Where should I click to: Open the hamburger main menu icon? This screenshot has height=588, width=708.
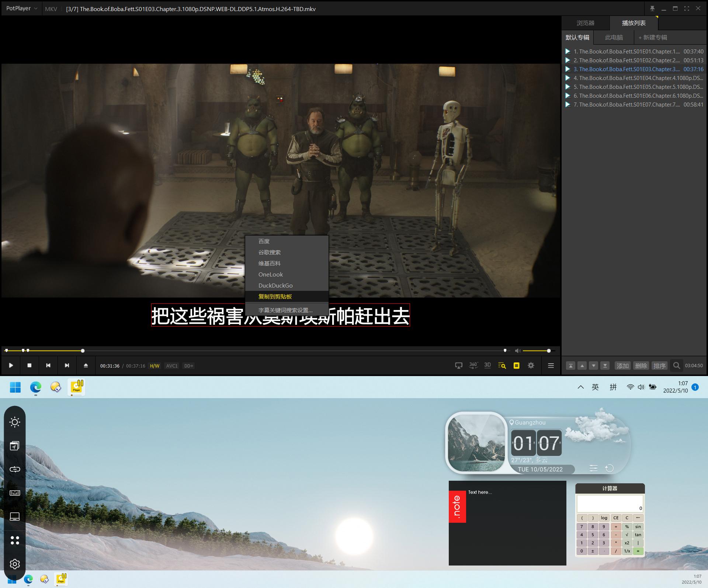click(551, 365)
